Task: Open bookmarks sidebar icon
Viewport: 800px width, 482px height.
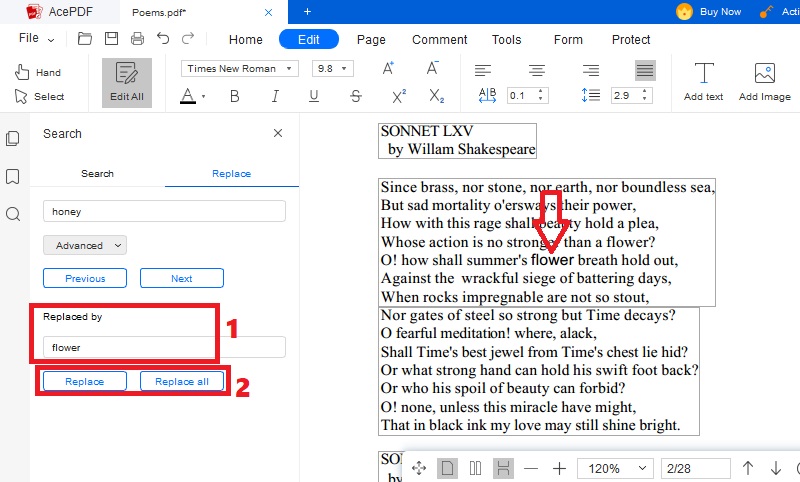Action: pyautogui.click(x=13, y=176)
